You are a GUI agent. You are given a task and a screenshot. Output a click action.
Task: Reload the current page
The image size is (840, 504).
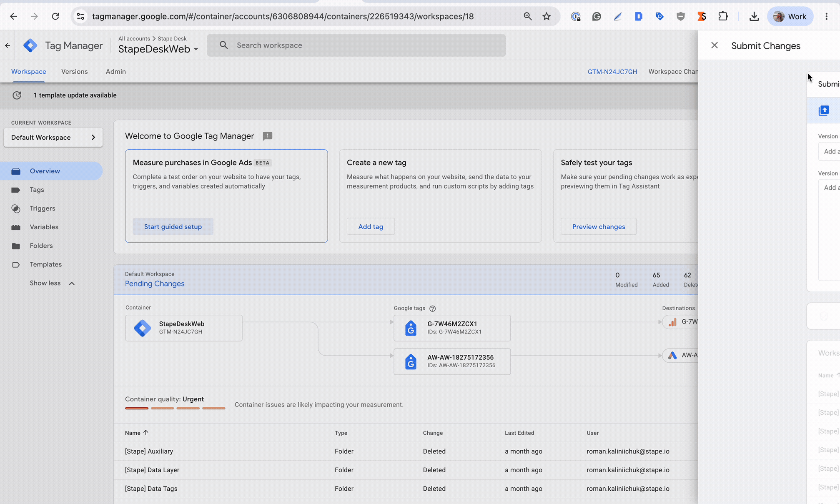point(55,16)
